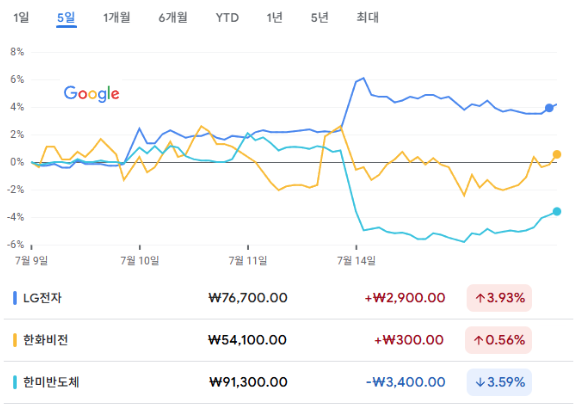Click the -₩3,400.00 change value
The width and height of the screenshot is (580, 411).
click(x=405, y=382)
